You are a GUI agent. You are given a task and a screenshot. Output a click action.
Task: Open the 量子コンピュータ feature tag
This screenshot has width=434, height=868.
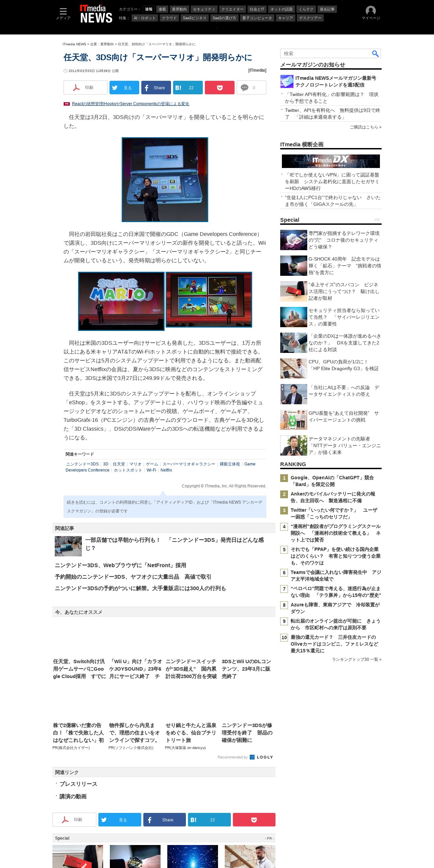tap(257, 18)
